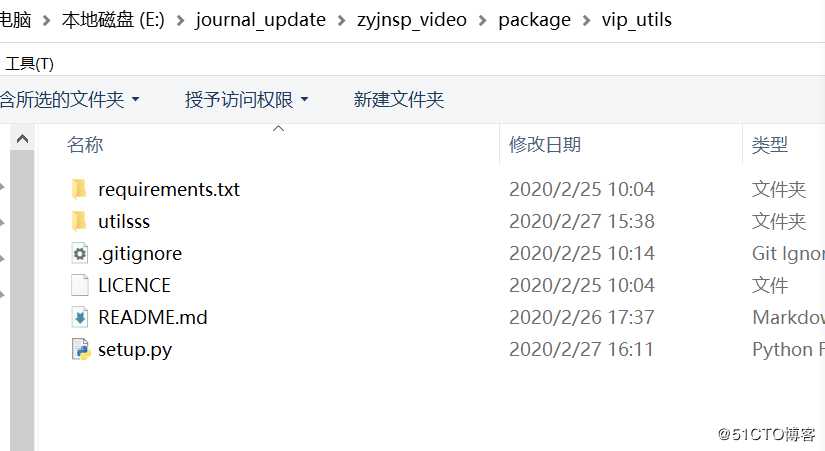Sort by the 类型 column header
825x451 pixels.
[769, 145]
